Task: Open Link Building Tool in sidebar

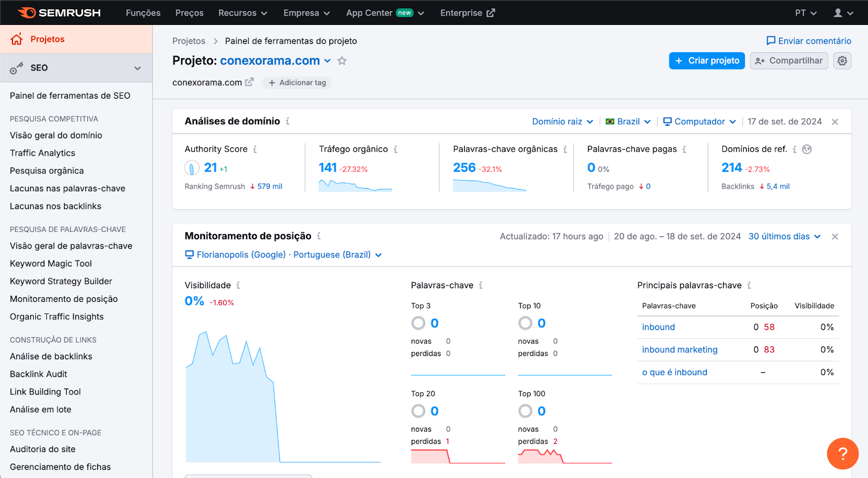Action: (45, 392)
